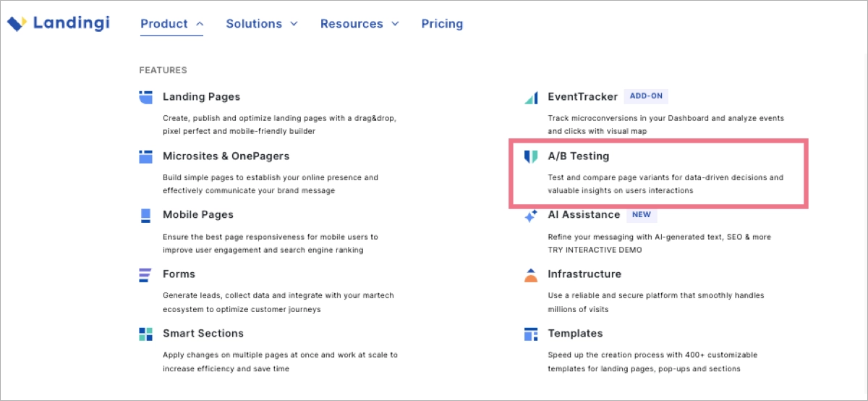The width and height of the screenshot is (868, 401).
Task: Select the Landing Pages menu entry
Action: 201,97
